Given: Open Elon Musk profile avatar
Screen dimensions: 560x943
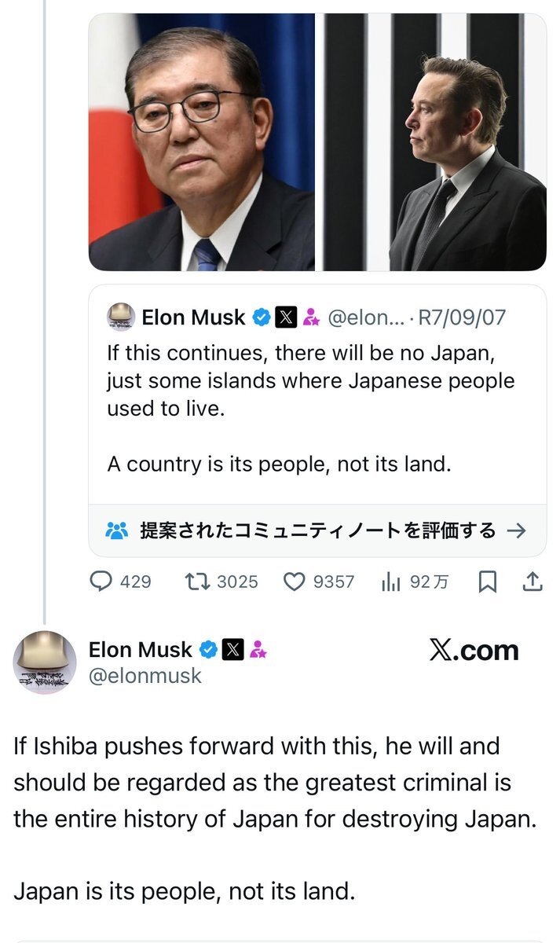Looking at the screenshot, I should pos(45,662).
